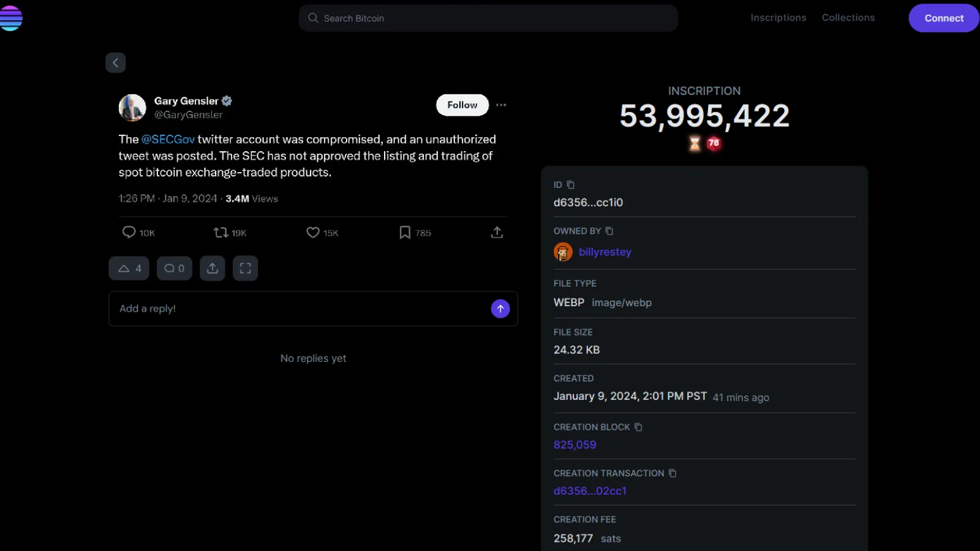Screen dimensions: 980x551
Task: Click the Ordinals logo in top-left
Action: 11,18
